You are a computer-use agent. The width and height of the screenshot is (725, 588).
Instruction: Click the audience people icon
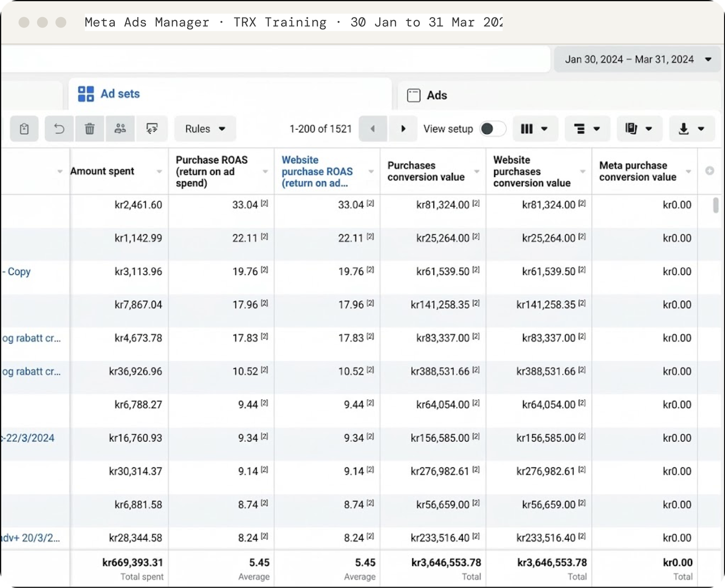pyautogui.click(x=120, y=129)
